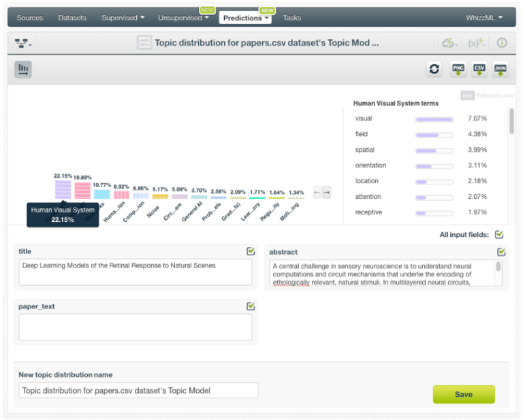Go to the Sources tab

click(30, 18)
